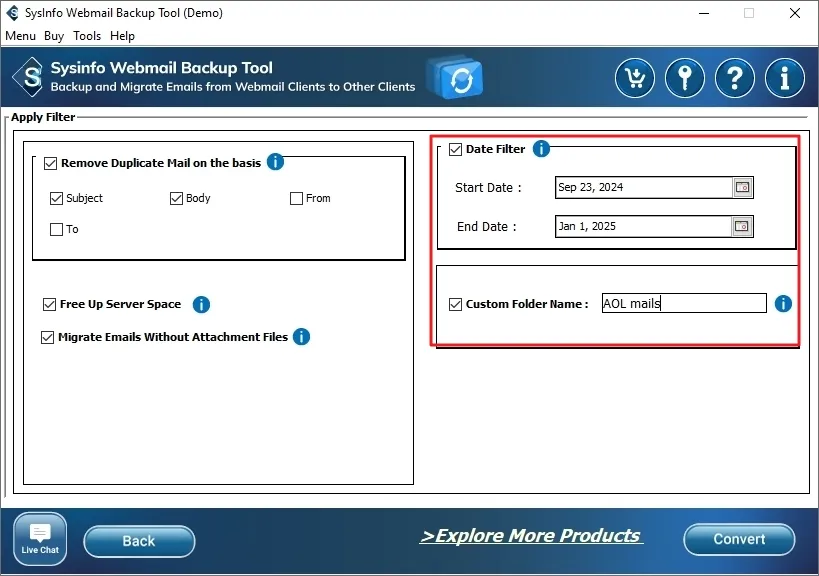
Task: Open the Buy menu
Action: click(x=54, y=36)
